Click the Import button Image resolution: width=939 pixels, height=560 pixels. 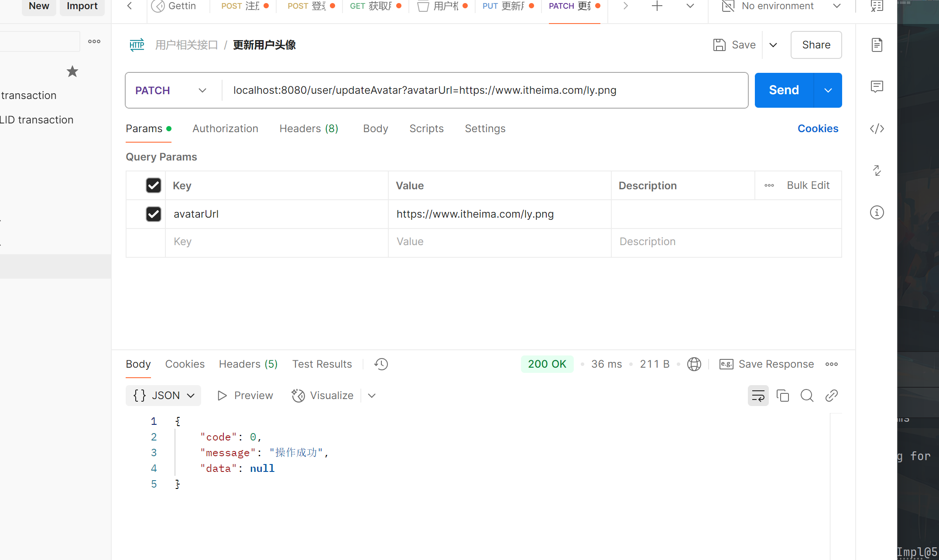82,6
